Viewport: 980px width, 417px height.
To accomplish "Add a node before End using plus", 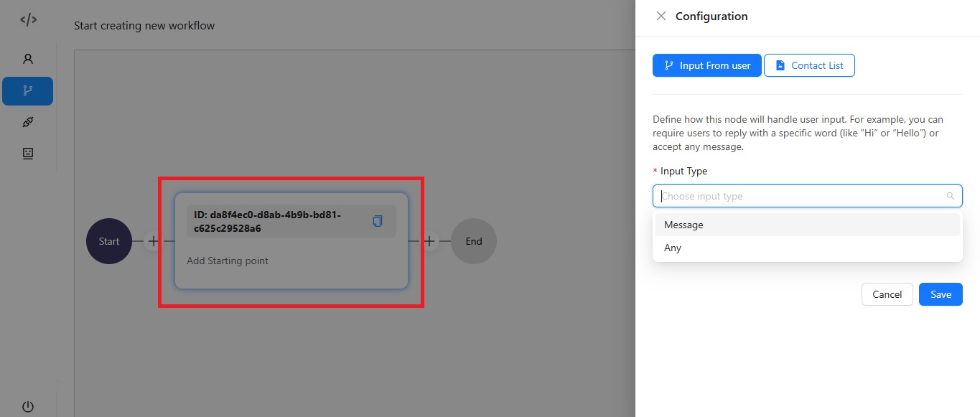I will pos(429,241).
